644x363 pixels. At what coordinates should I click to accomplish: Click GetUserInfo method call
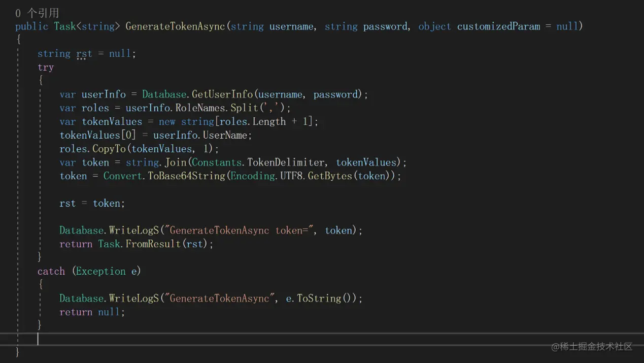pos(222,94)
